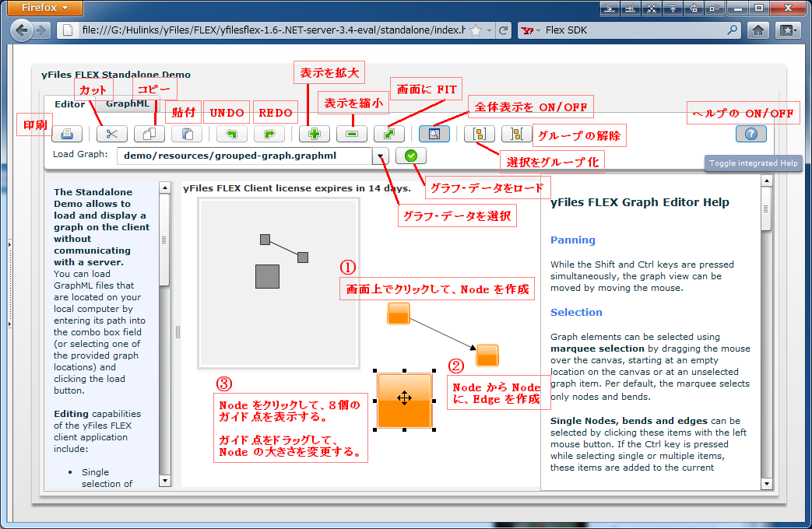The width and height of the screenshot is (812, 529).
Task: Toggle integrated Help with the question mark button
Action: coord(751,134)
